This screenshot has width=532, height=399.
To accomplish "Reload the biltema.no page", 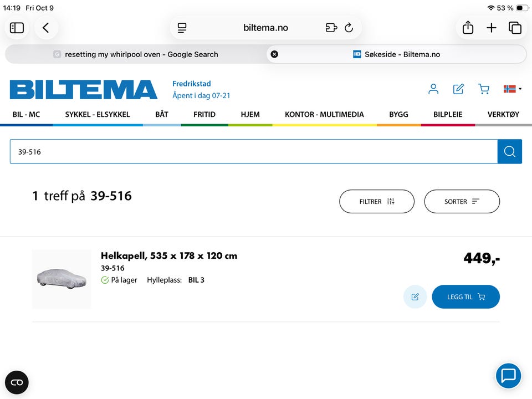I will tap(349, 28).
